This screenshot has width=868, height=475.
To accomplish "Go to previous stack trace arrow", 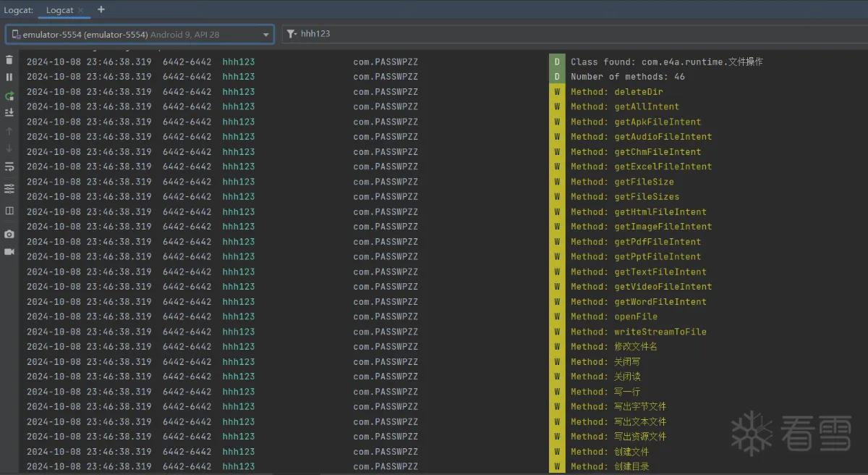I will tap(9, 131).
